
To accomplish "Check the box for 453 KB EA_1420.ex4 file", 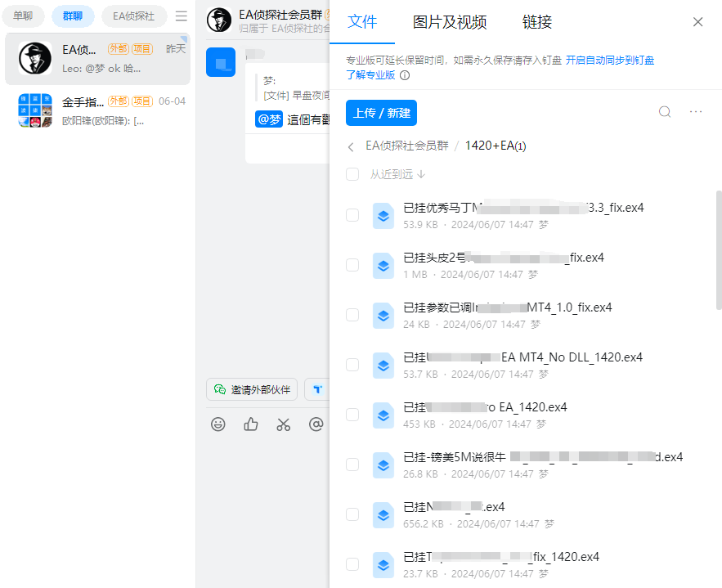I will (x=352, y=415).
